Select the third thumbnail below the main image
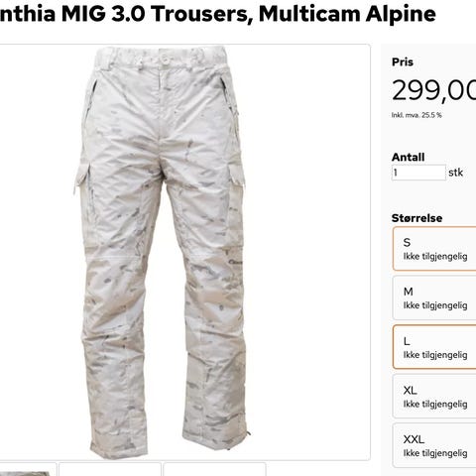This screenshot has width=476, height=476. 214,469
